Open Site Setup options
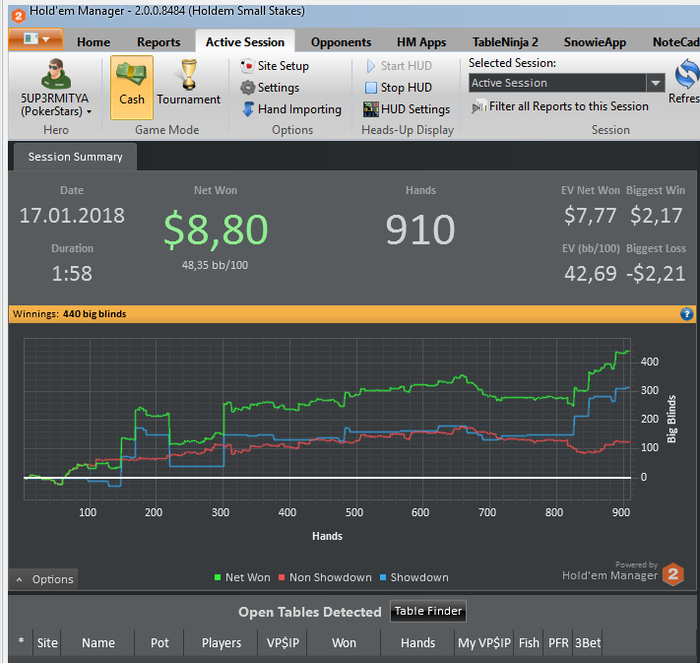 pos(275,66)
